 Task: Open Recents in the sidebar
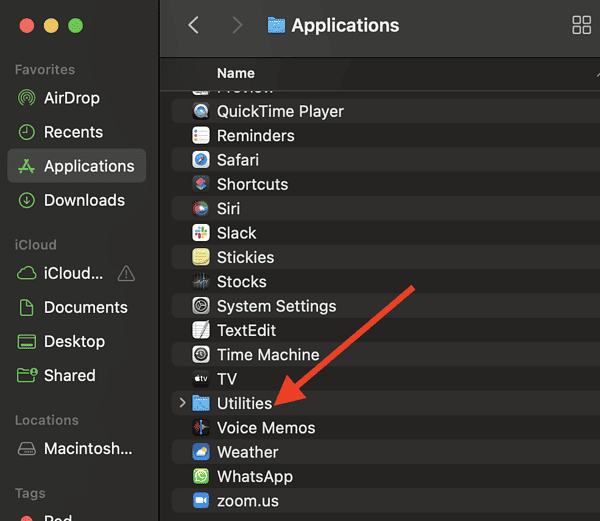[x=73, y=132]
